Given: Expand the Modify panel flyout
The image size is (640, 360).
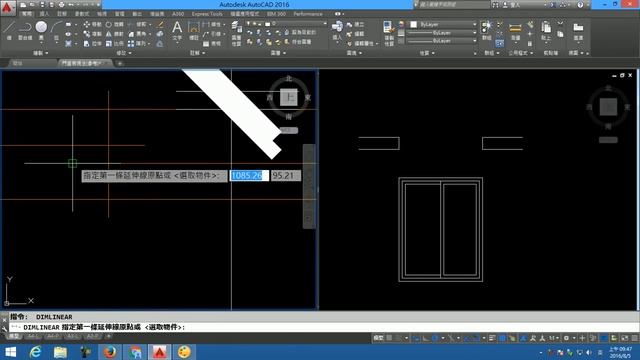Looking at the screenshot, I should click(124, 53).
